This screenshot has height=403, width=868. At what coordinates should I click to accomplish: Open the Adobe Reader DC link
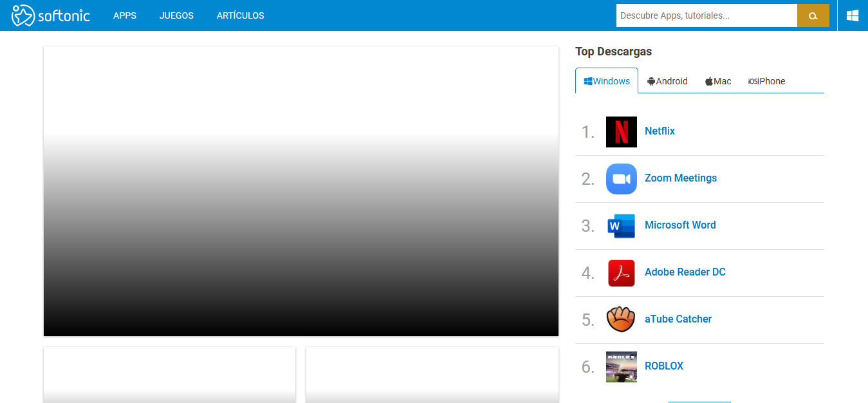pyautogui.click(x=685, y=272)
